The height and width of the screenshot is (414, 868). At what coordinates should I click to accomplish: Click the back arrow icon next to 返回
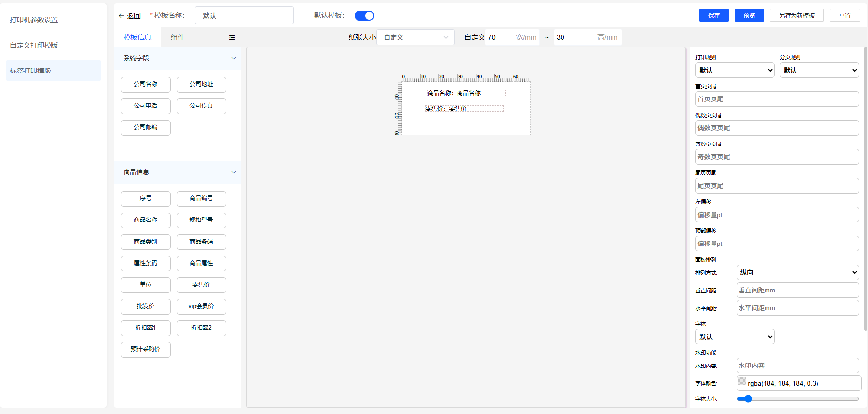(x=121, y=16)
